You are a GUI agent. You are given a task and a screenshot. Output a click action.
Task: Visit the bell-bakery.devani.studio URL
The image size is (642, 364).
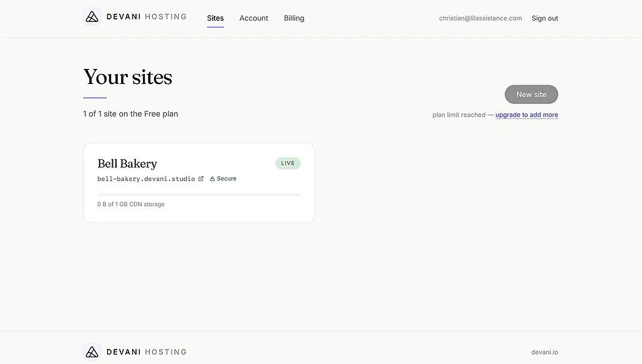pyautogui.click(x=146, y=179)
